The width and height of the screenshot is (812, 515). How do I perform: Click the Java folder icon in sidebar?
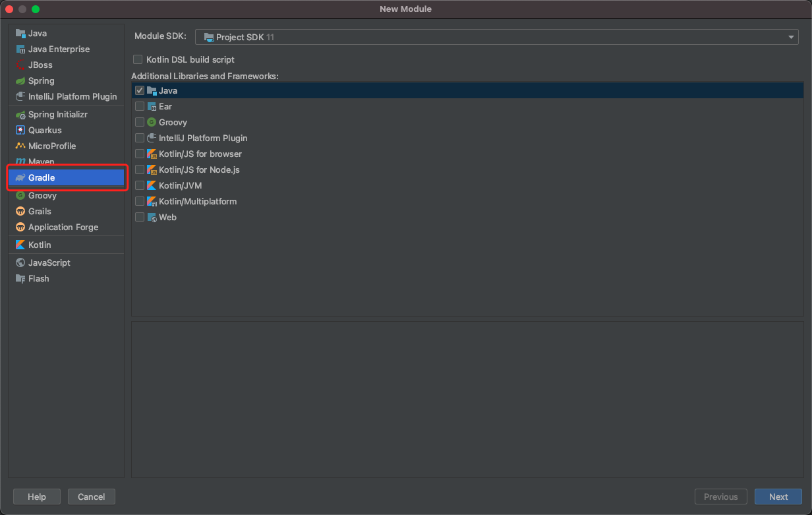coord(20,33)
